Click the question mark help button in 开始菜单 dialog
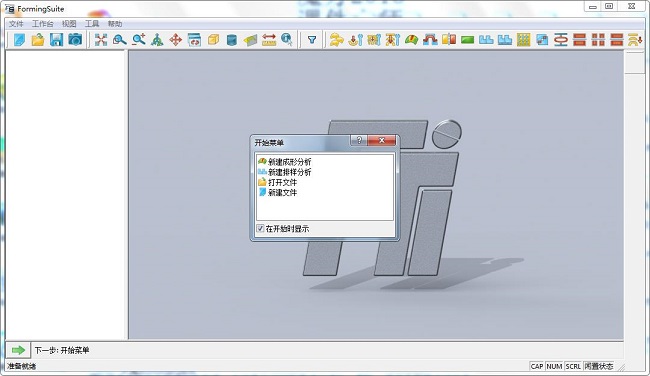This screenshot has height=376, width=650. [x=359, y=140]
